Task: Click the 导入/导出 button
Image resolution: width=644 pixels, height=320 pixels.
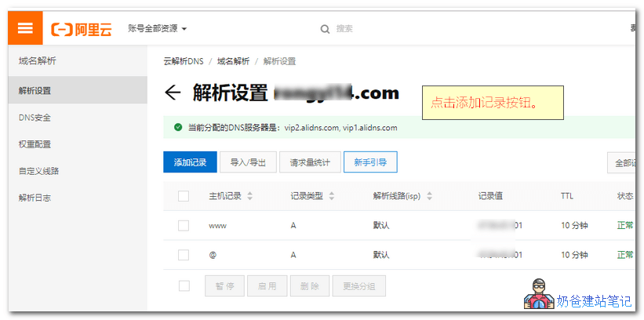Action: pyautogui.click(x=248, y=162)
